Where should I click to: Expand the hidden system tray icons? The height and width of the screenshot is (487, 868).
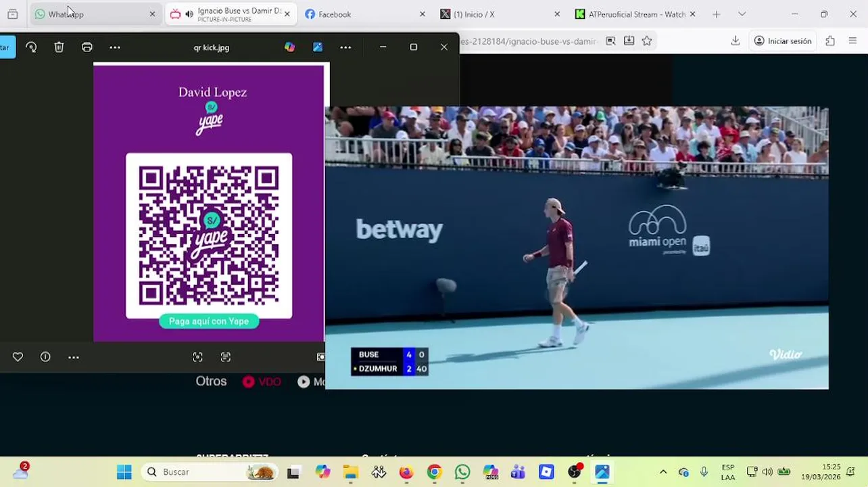(x=663, y=472)
